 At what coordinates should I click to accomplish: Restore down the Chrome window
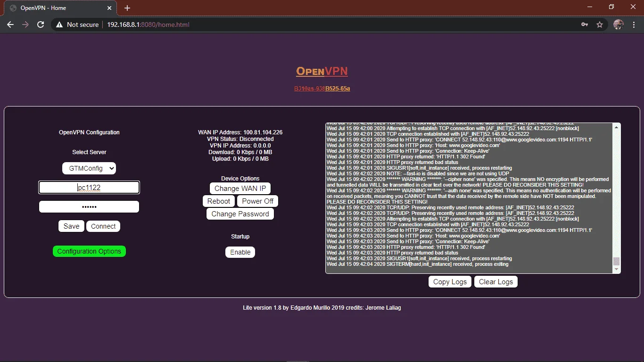pos(611,7)
